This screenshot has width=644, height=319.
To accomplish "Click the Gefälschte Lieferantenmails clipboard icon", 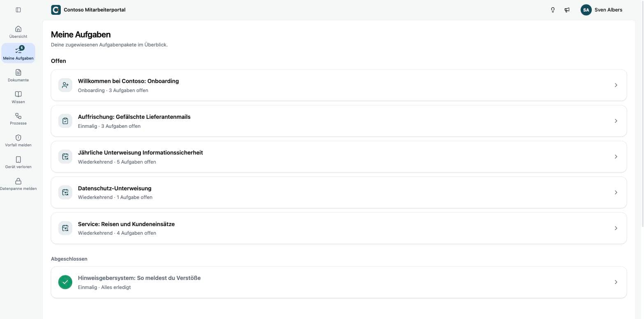I will [x=65, y=121].
